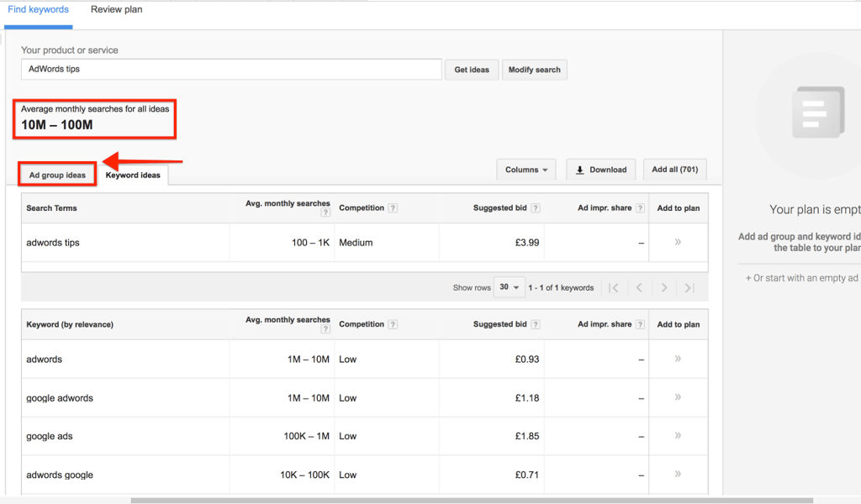The height and width of the screenshot is (504, 861).
Task: Click the 'adwords tips' search term
Action: 53,243
